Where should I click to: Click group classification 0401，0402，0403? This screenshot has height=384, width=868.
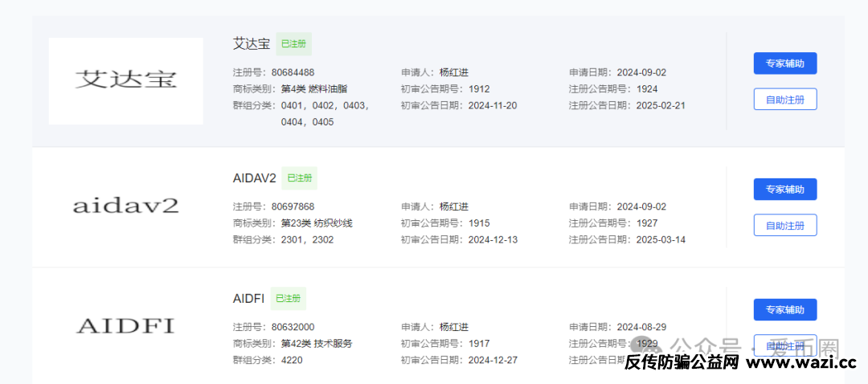[325, 106]
